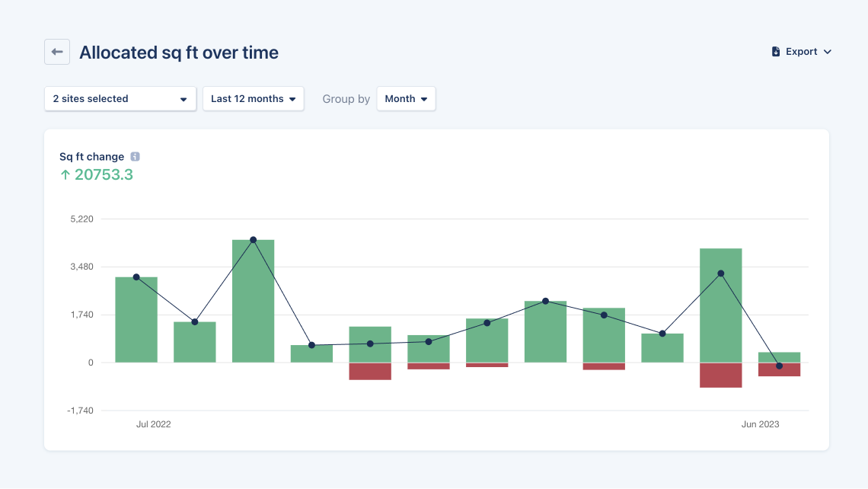
Task: Click the line data point at chart peak
Action: (253, 240)
